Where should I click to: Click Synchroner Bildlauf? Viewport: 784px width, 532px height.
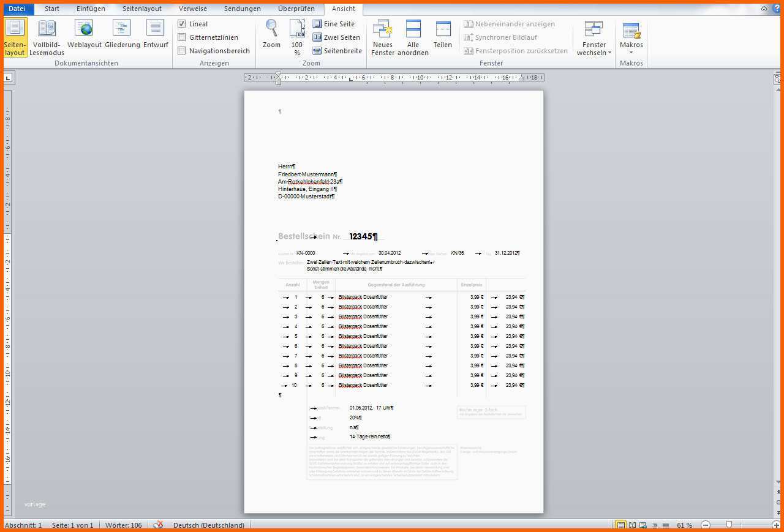pyautogui.click(x=500, y=37)
